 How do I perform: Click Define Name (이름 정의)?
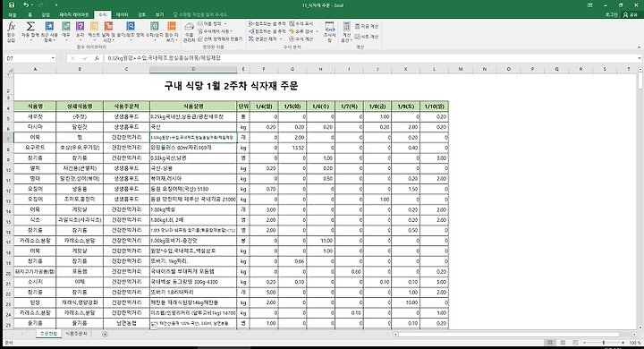coord(209,24)
